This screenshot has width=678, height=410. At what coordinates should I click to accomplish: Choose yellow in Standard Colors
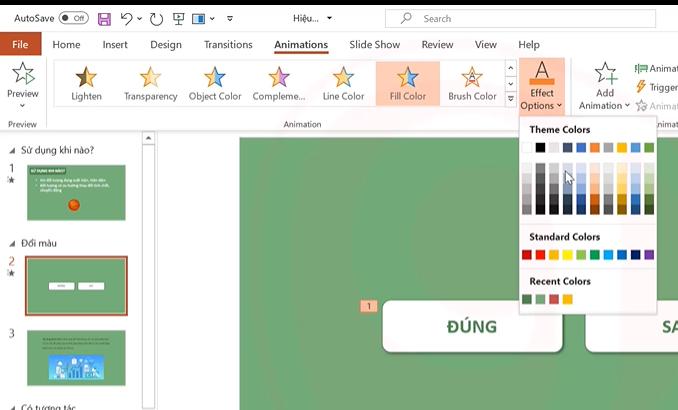pos(567,255)
